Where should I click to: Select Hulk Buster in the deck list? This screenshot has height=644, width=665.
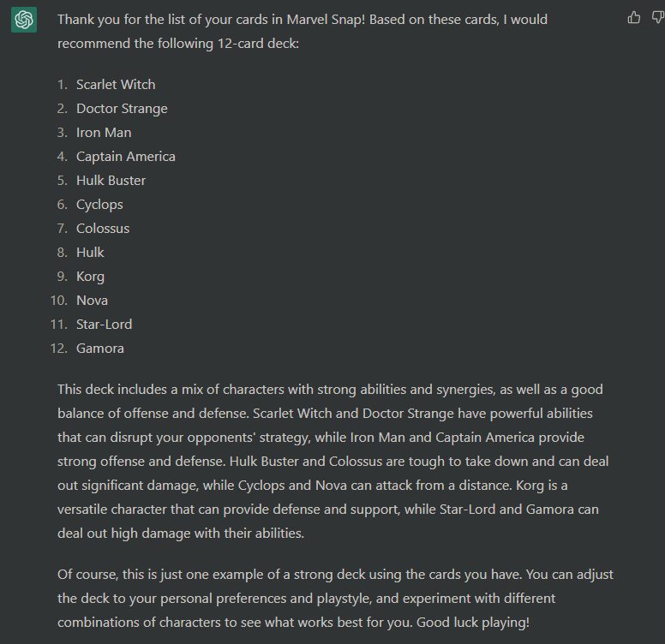pyautogui.click(x=111, y=181)
